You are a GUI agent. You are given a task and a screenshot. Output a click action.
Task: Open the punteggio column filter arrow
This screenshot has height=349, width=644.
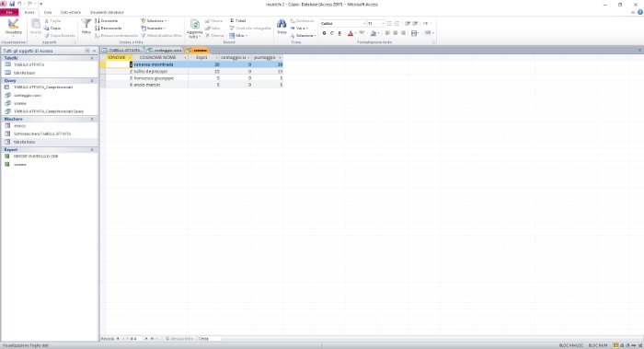point(280,57)
